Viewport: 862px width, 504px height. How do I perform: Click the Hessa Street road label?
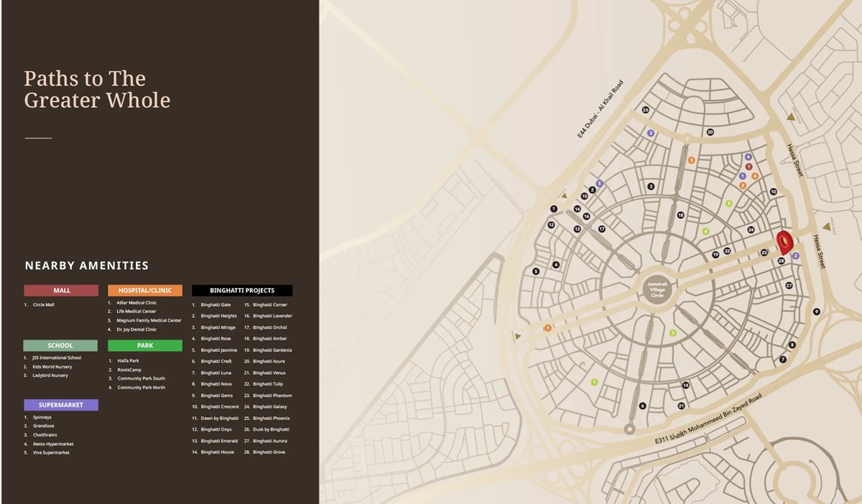coord(794,159)
